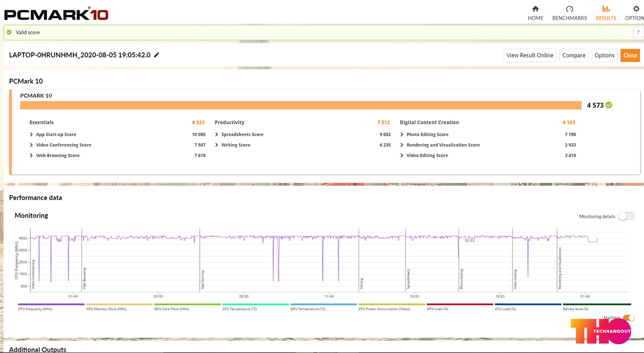Click the PCMark 10 logo
This screenshot has height=353, width=644.
[56, 13]
